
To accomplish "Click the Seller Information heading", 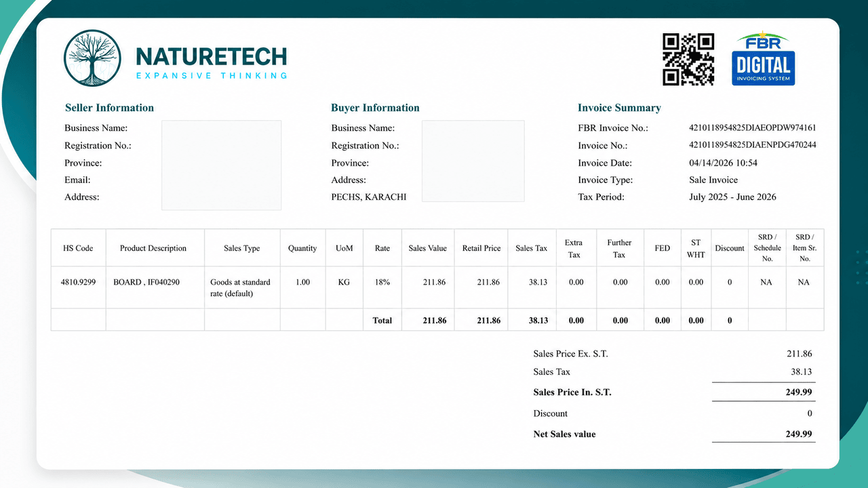I will (109, 108).
